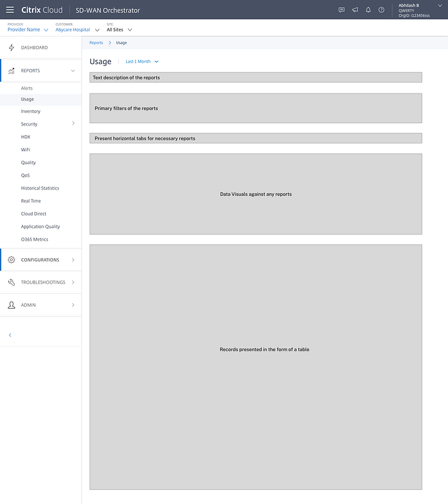Click the horizontal tabs placeholder bar

(255, 138)
